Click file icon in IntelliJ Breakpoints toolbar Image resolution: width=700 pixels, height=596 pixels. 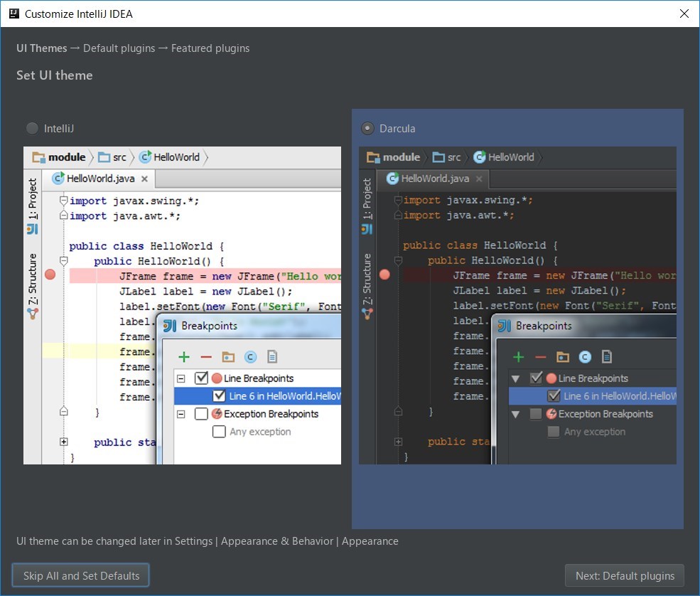pos(272,356)
